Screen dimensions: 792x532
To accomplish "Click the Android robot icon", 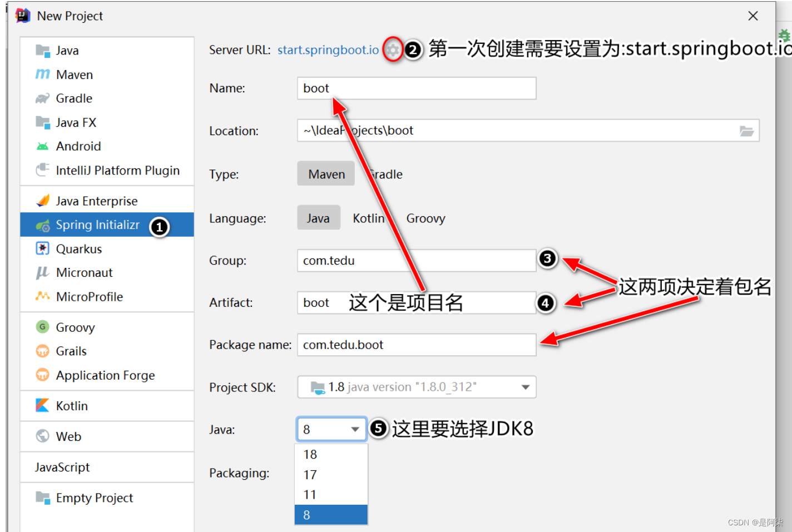I will pyautogui.click(x=43, y=146).
